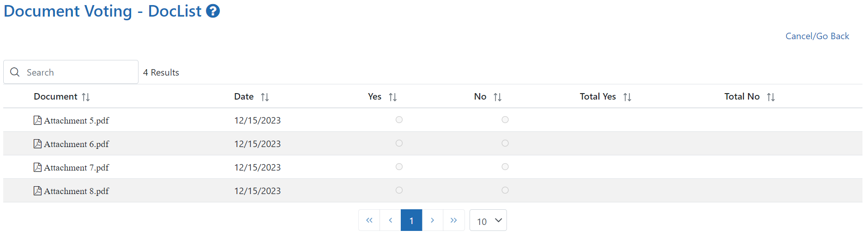Sort by Total No column

(771, 97)
